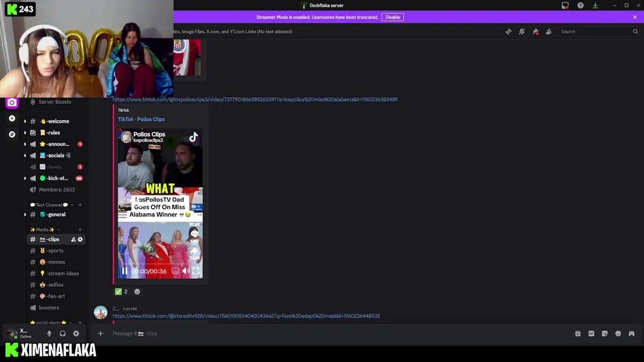Add a reaction to the message
This screenshot has width=644, height=362.
tap(137, 292)
